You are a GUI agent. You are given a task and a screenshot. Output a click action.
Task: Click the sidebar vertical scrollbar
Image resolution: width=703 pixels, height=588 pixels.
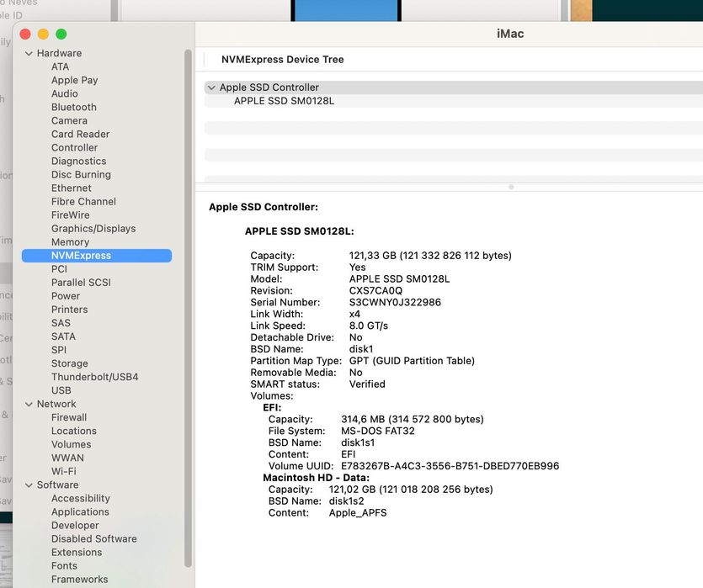pos(189,308)
